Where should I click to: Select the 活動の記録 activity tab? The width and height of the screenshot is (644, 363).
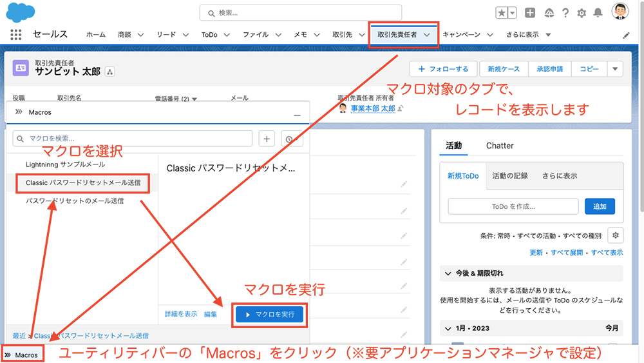[510, 176]
